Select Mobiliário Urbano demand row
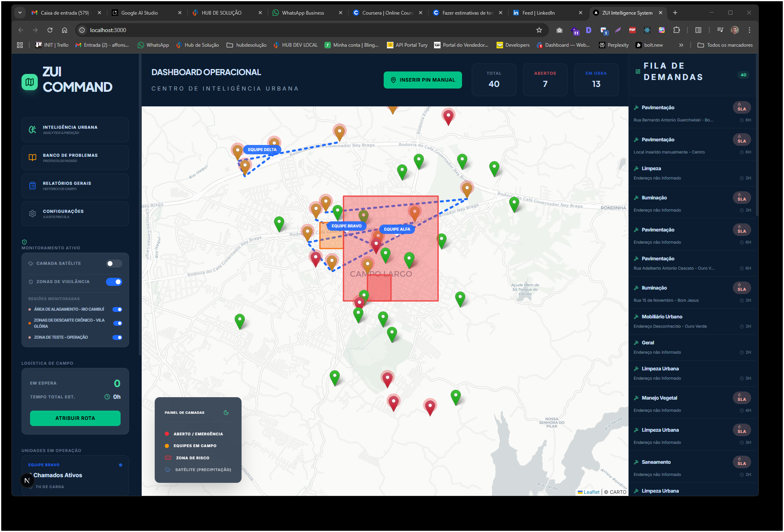784x532 pixels. click(x=692, y=322)
